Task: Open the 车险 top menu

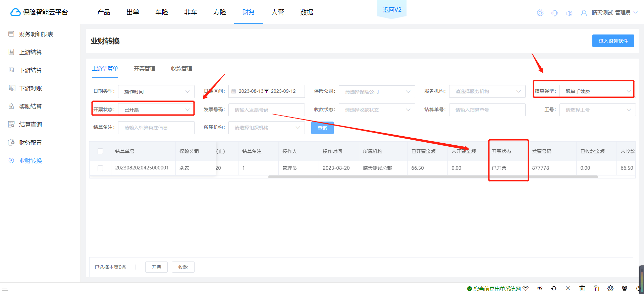Action: pyautogui.click(x=162, y=12)
